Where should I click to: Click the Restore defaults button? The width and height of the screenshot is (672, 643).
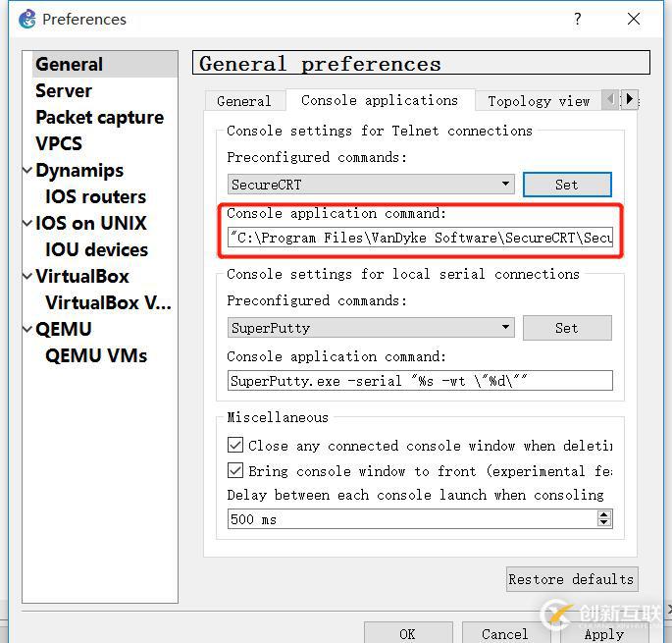[x=571, y=579]
